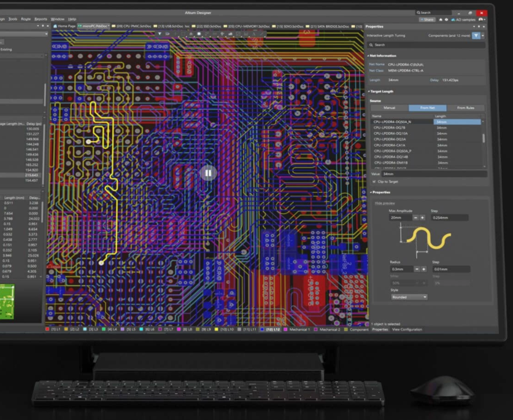513x420 pixels.
Task: Open the Style dropdown set to Rounded
Action: pos(409,297)
